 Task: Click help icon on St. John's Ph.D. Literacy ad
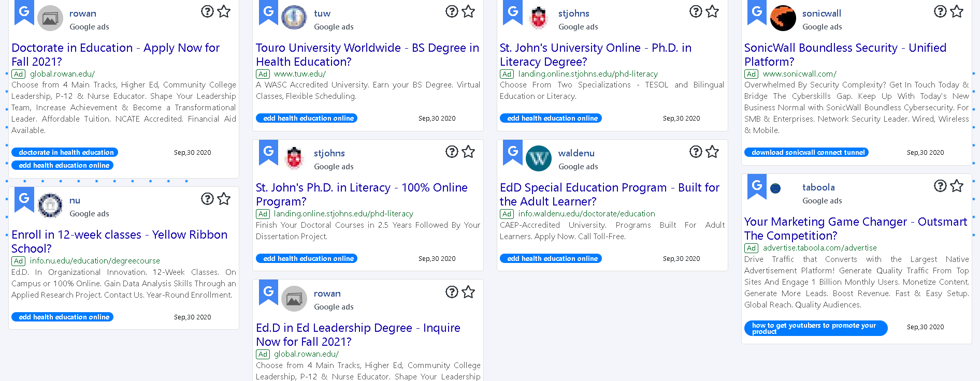[452, 152]
